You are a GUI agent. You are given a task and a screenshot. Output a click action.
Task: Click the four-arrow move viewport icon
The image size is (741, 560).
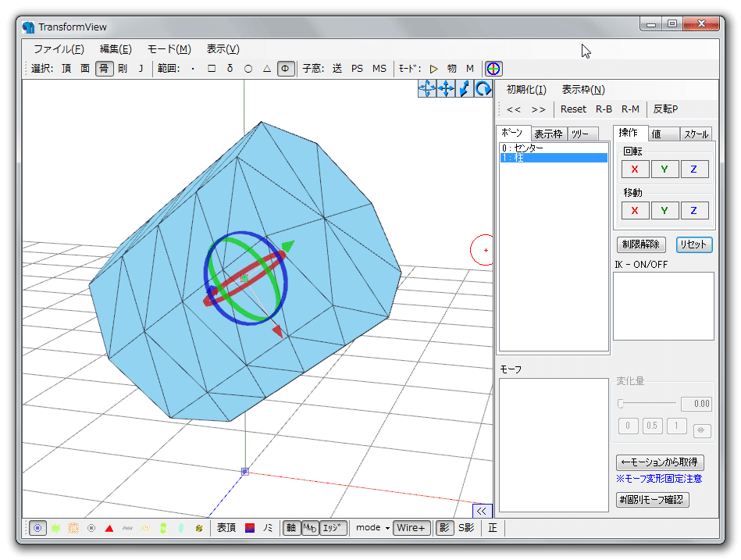pos(446,88)
